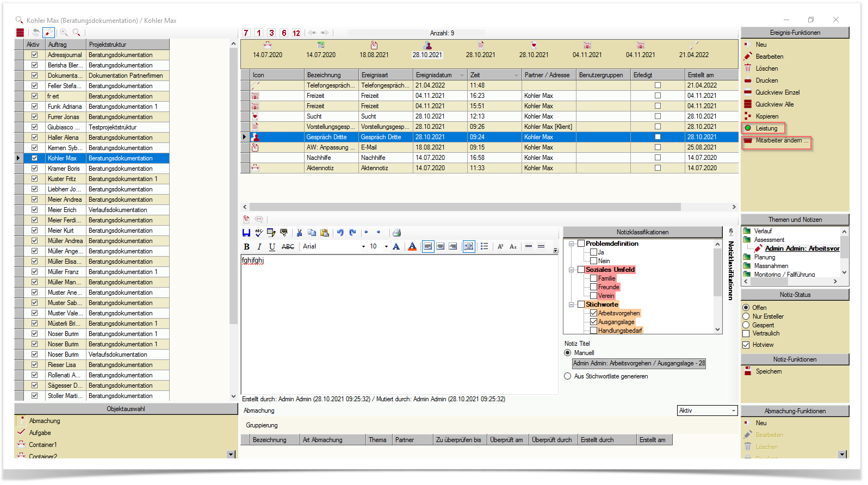Select Gesperrt note status
Viewport: 868px width, 485px height.
click(746, 325)
